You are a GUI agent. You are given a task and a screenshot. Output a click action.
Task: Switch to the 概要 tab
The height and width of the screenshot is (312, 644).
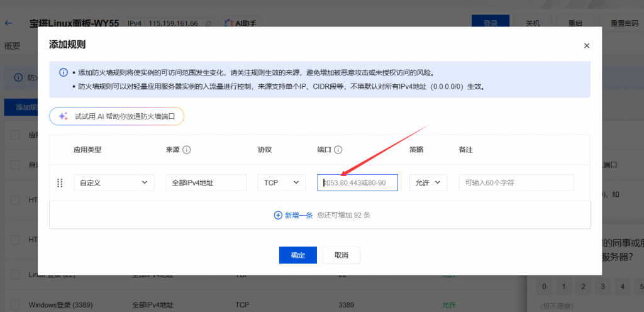[x=13, y=45]
